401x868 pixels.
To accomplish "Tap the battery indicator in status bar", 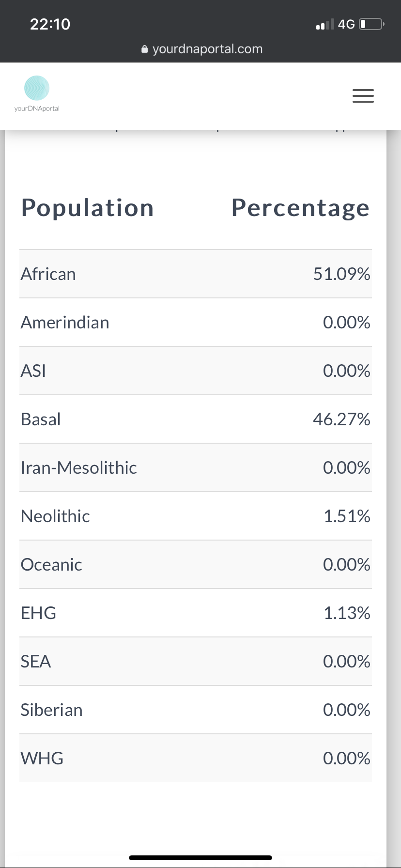I will 371,24.
